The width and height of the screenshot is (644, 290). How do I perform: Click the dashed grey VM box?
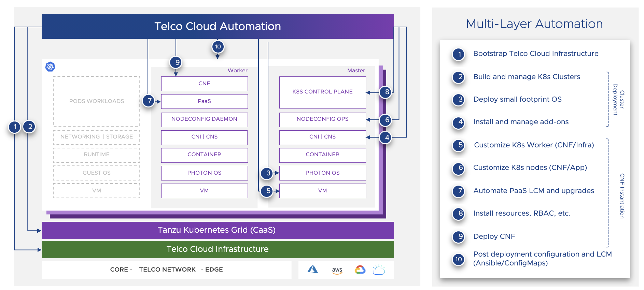[x=97, y=191]
